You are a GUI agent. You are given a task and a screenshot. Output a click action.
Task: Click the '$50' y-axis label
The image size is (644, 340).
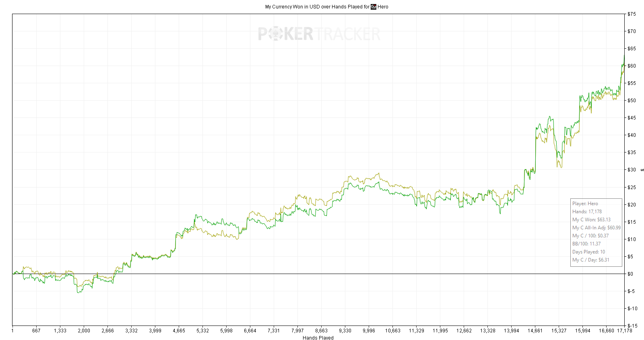click(x=632, y=101)
